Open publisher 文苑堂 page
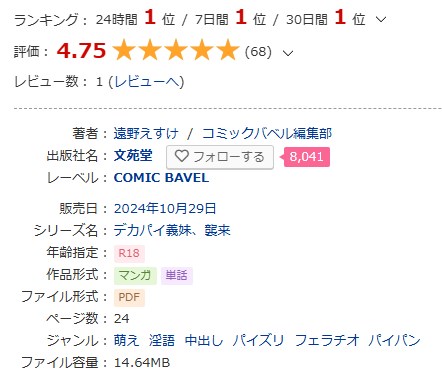The image size is (442, 381). pos(133,155)
